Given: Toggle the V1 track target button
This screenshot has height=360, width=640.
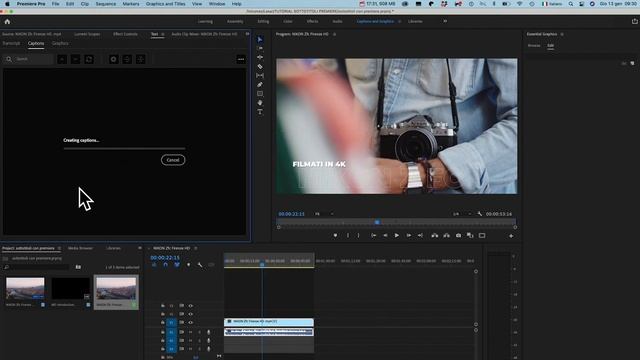Looking at the screenshot, I should click(171, 322).
